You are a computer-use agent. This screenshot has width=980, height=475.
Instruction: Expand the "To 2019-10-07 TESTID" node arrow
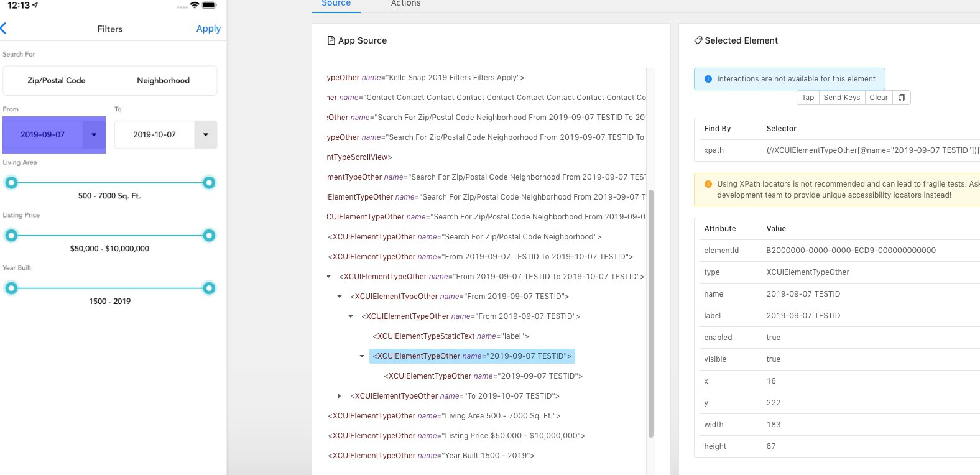coord(340,396)
